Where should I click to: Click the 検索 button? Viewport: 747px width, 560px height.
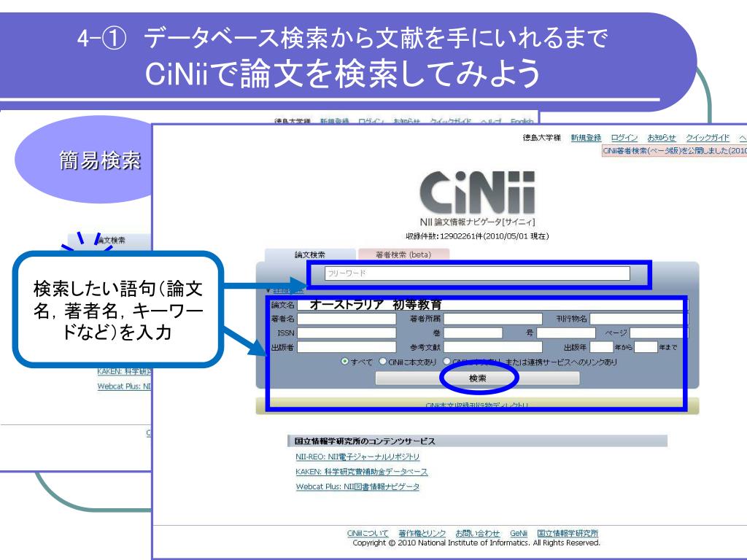coord(477,378)
